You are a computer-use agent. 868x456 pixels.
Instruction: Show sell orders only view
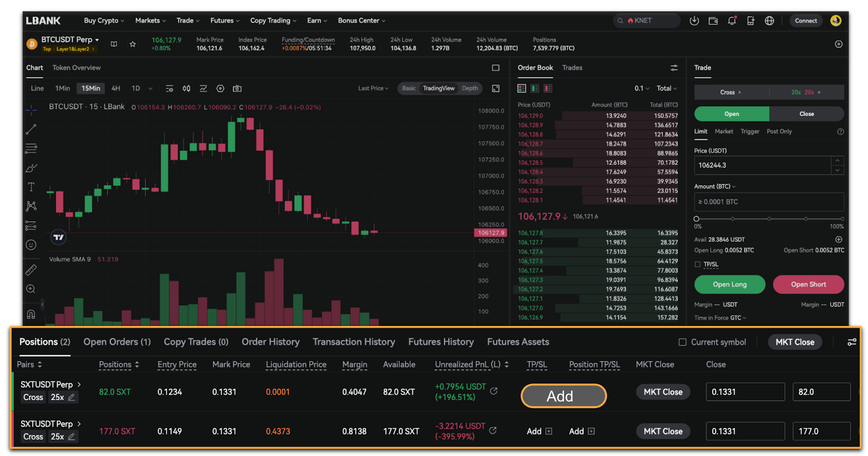tap(548, 88)
